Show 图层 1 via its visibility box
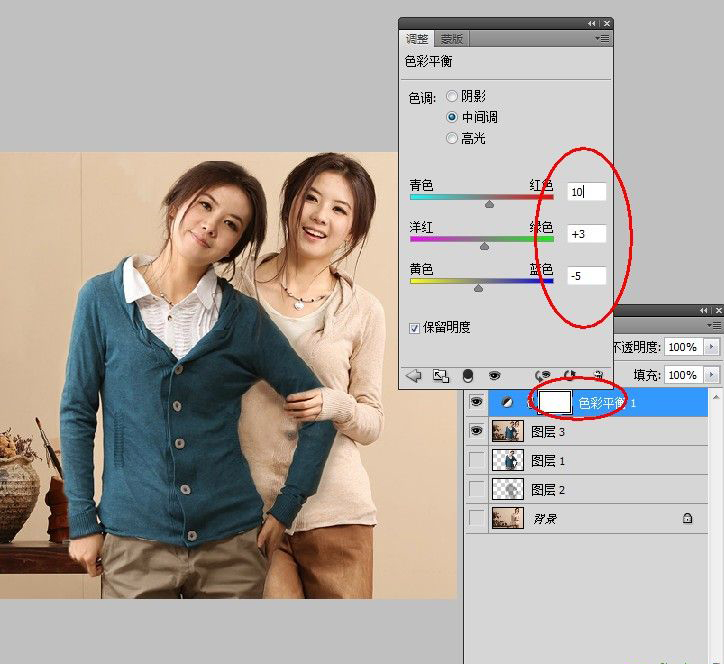Screen dimensions: 724x664 pos(477,460)
